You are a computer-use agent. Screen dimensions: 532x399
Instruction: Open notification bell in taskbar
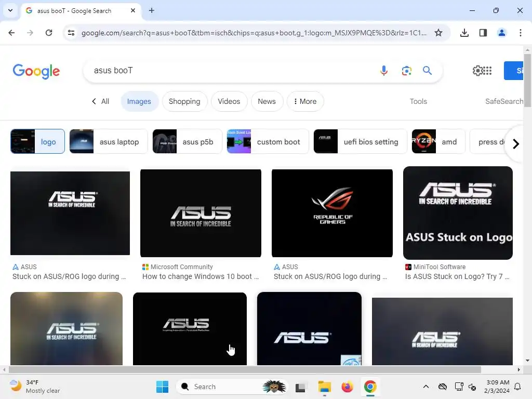518,387
